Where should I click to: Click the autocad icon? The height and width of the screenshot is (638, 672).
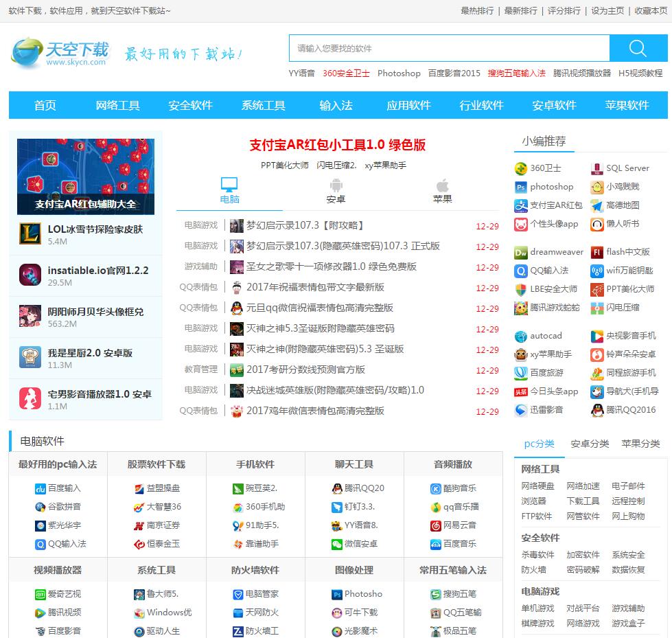(521, 336)
